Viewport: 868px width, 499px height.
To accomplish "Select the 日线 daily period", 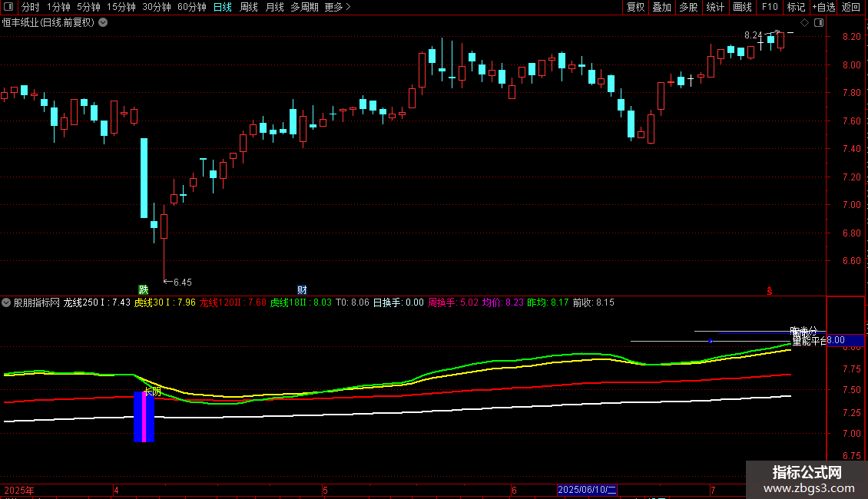I will (223, 7).
